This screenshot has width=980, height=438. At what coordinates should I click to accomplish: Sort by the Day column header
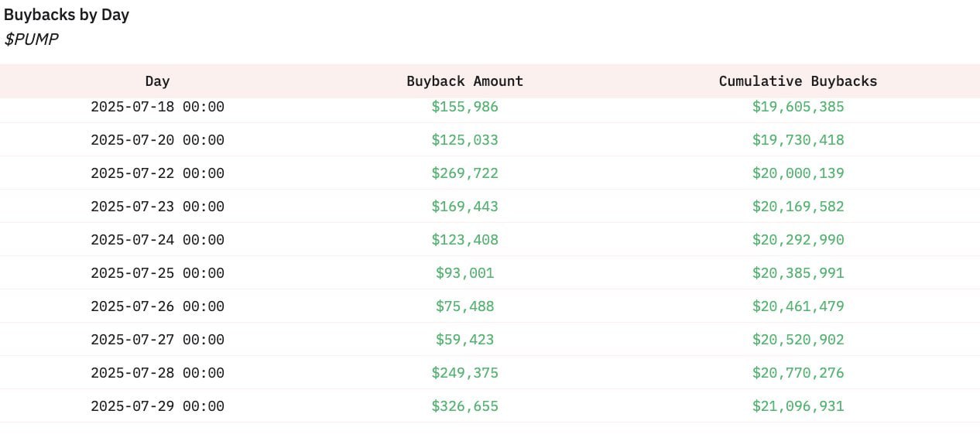coord(157,81)
